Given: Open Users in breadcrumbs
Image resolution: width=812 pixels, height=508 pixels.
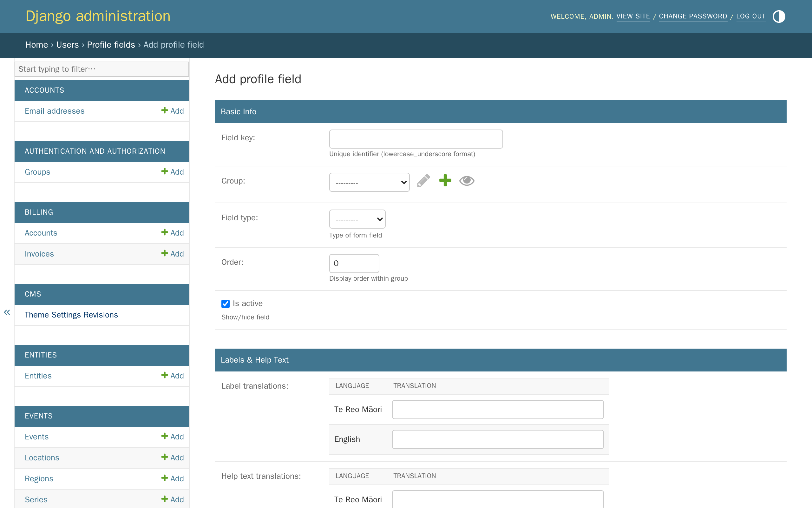Looking at the screenshot, I should (x=68, y=45).
